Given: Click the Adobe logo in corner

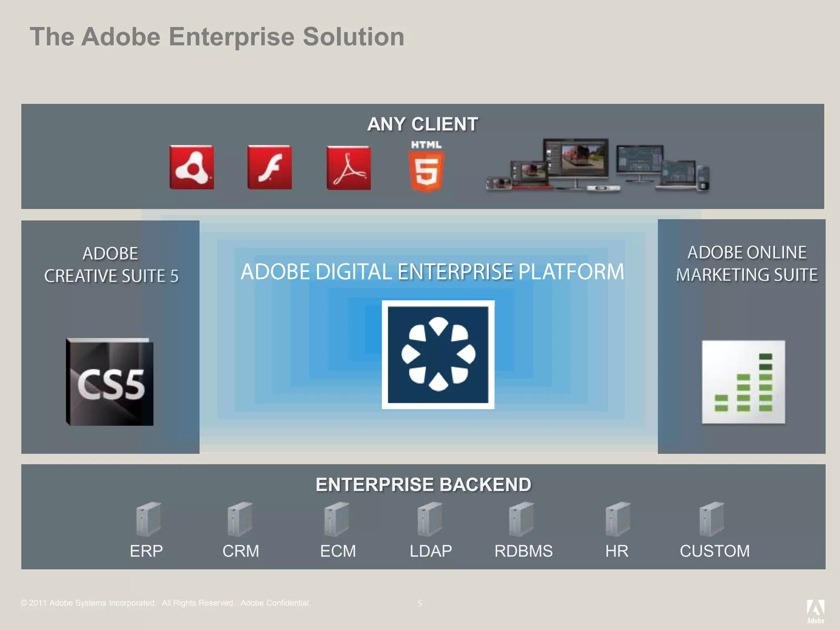Looking at the screenshot, I should [815, 612].
